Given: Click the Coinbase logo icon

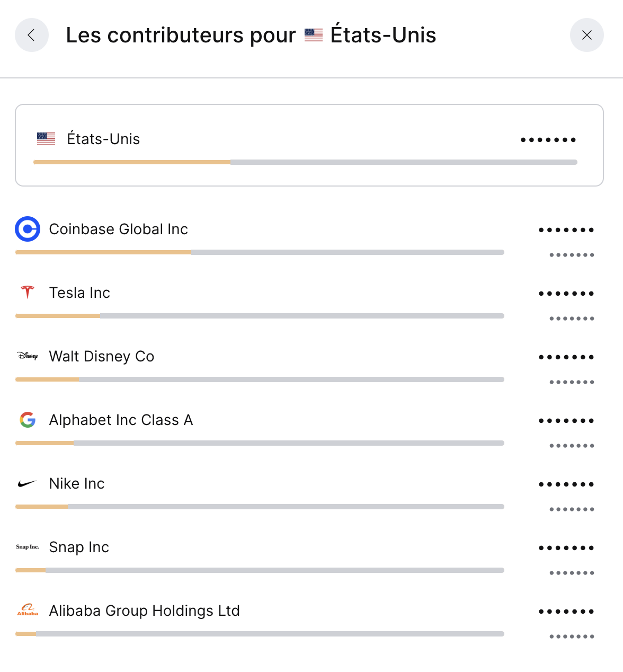Looking at the screenshot, I should pyautogui.click(x=28, y=229).
